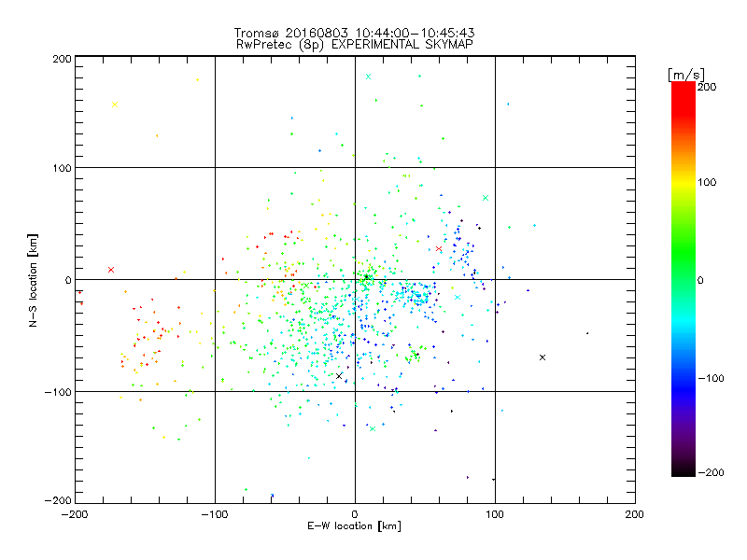Click the x-axis '-100' tick label
Image resolution: width=747 pixels, height=560 pixels.
[215, 514]
